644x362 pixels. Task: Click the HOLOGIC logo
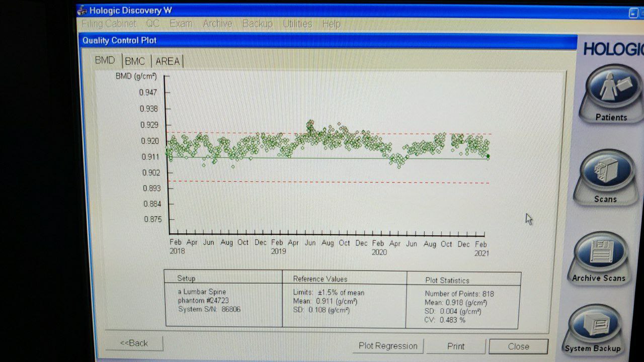(613, 49)
